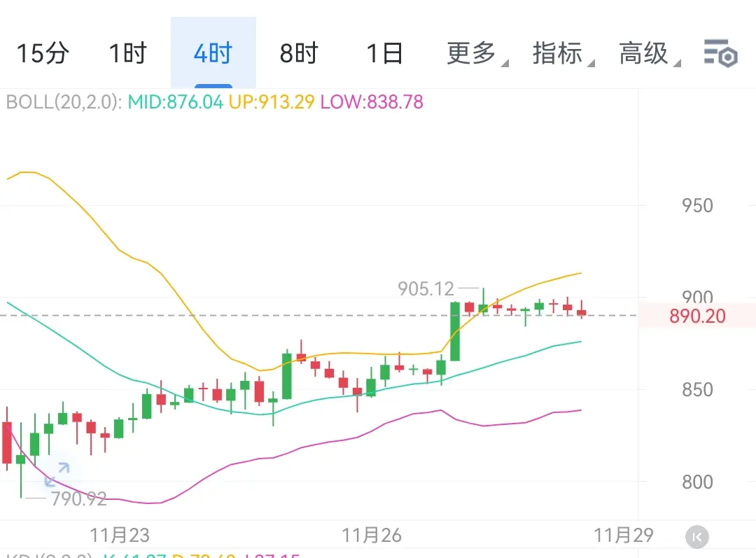Image resolution: width=756 pixels, height=558 pixels.
Task: Click the 800 price axis label
Action: [697, 482]
